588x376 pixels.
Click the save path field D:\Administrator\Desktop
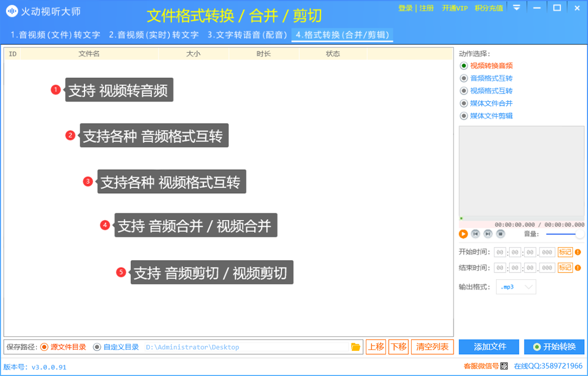pos(247,347)
